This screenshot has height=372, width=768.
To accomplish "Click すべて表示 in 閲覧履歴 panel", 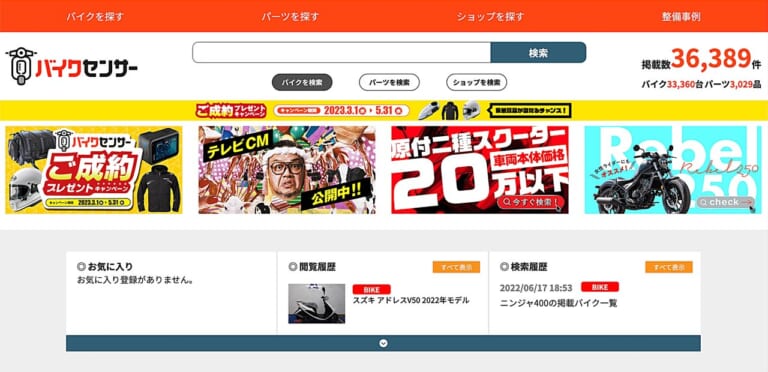I will [456, 267].
